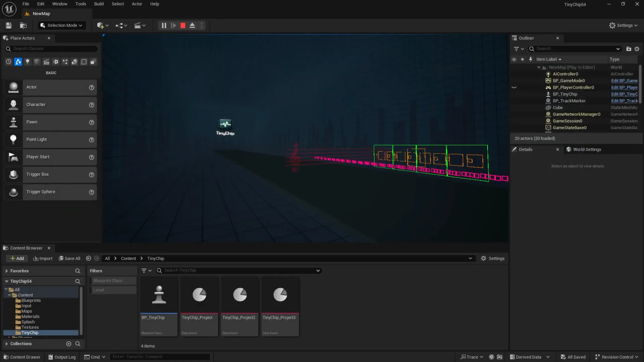This screenshot has height=362, width=644.
Task: Click the Add button in Content Browser
Action: [17, 258]
